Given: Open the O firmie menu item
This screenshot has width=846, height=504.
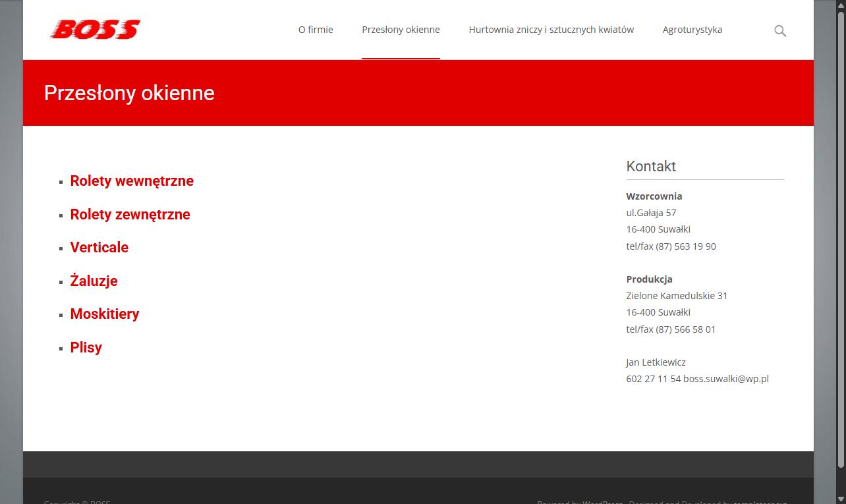Looking at the screenshot, I should coord(316,30).
